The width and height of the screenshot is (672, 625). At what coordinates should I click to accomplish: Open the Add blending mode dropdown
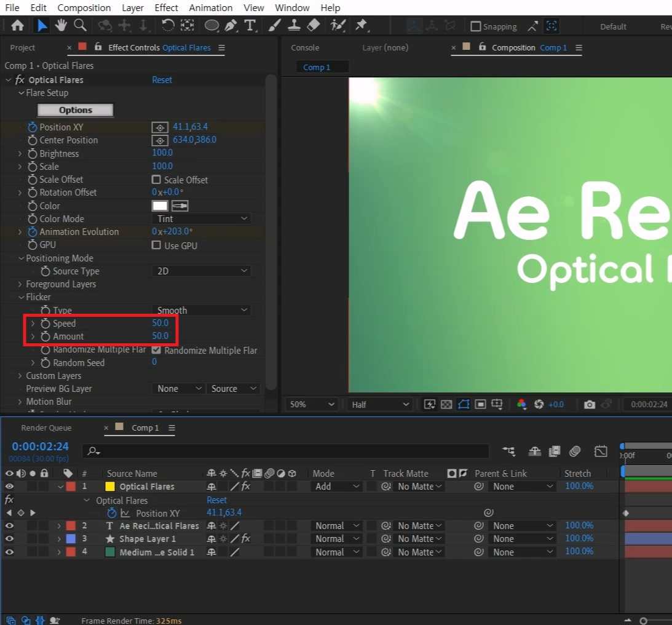point(336,487)
